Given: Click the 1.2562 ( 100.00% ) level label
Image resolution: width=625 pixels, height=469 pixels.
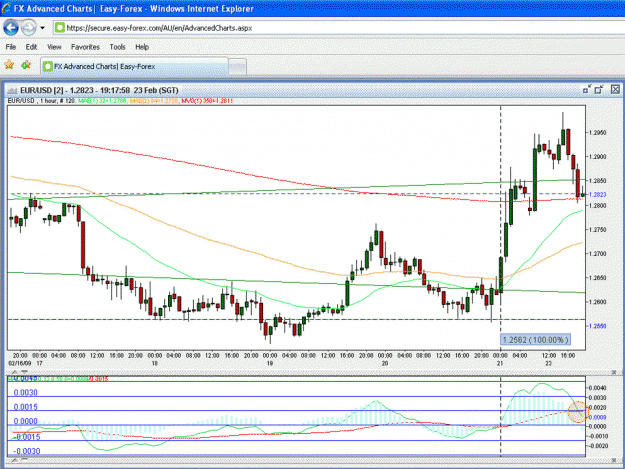Looking at the screenshot, I should [535, 340].
